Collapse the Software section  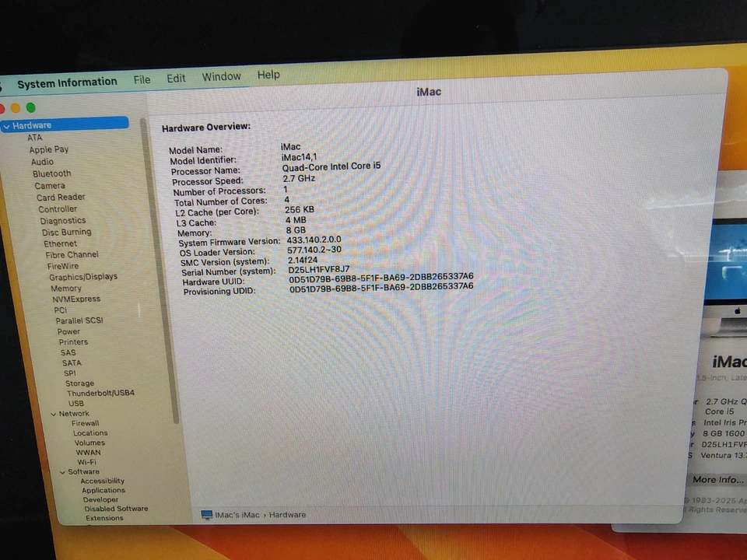61,471
